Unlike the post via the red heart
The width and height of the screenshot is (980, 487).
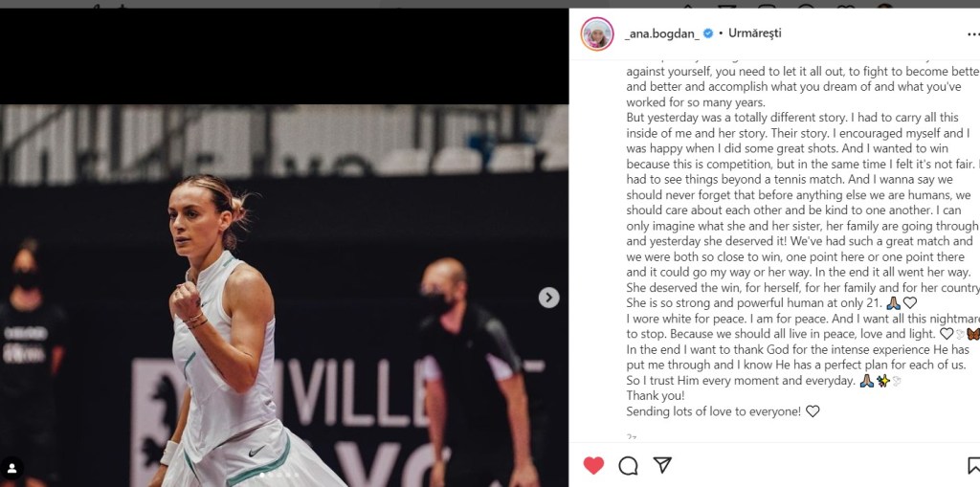593,465
